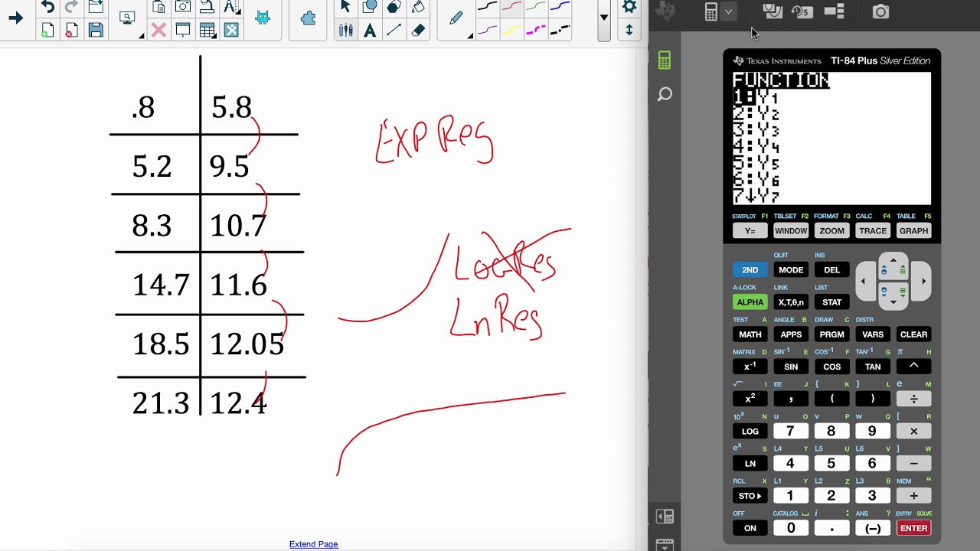Screen dimensions: 980x551
Task: Open the add-ons robot icon
Action: tap(263, 18)
